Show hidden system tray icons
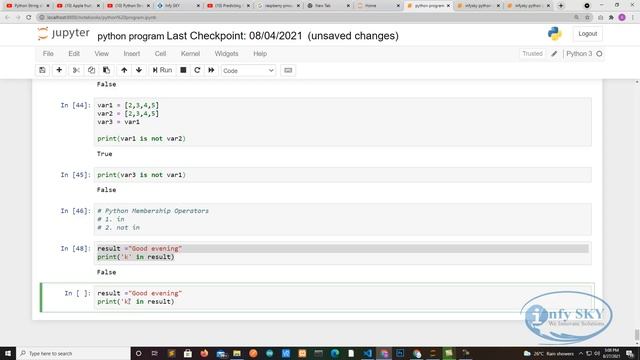The width and height of the screenshot is (640, 360). [581, 353]
